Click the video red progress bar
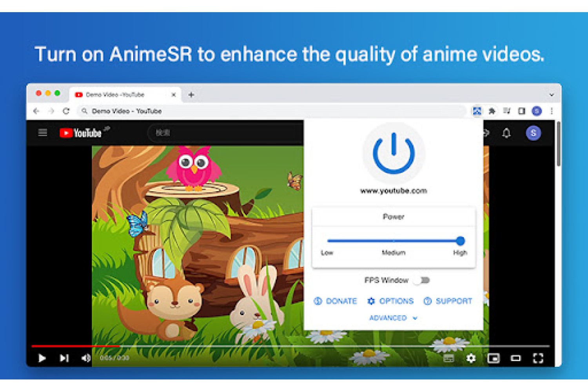This screenshot has height=392, width=588. pyautogui.click(x=75, y=346)
